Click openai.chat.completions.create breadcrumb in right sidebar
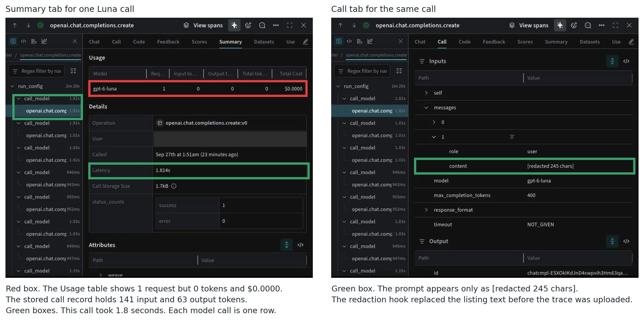This screenshot has width=644, height=320. point(376,55)
